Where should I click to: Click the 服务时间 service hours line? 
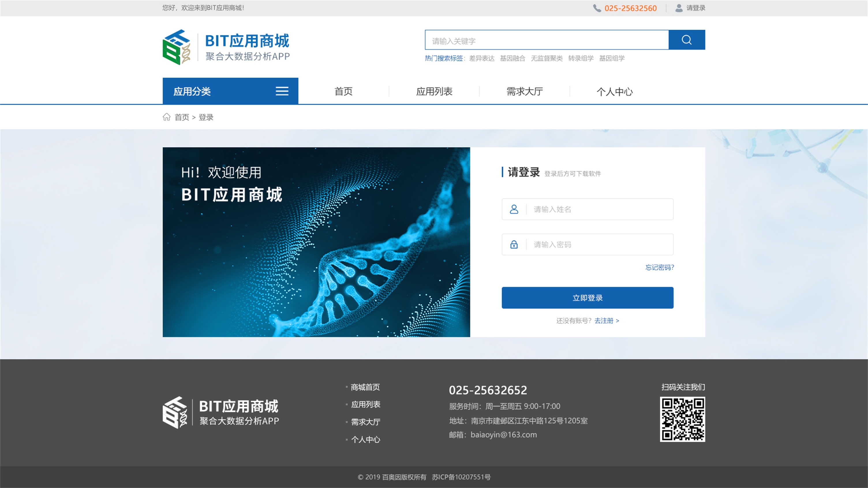(x=504, y=406)
